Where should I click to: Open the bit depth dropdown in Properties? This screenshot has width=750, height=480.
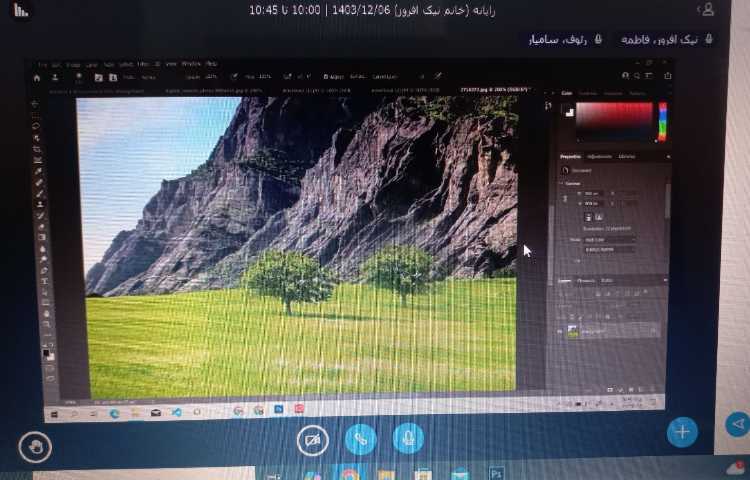coord(610,249)
